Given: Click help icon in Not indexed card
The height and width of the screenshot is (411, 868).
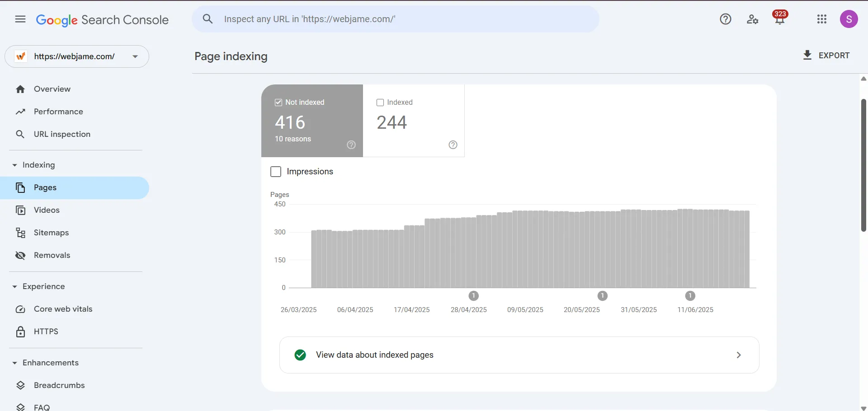Looking at the screenshot, I should 351,145.
